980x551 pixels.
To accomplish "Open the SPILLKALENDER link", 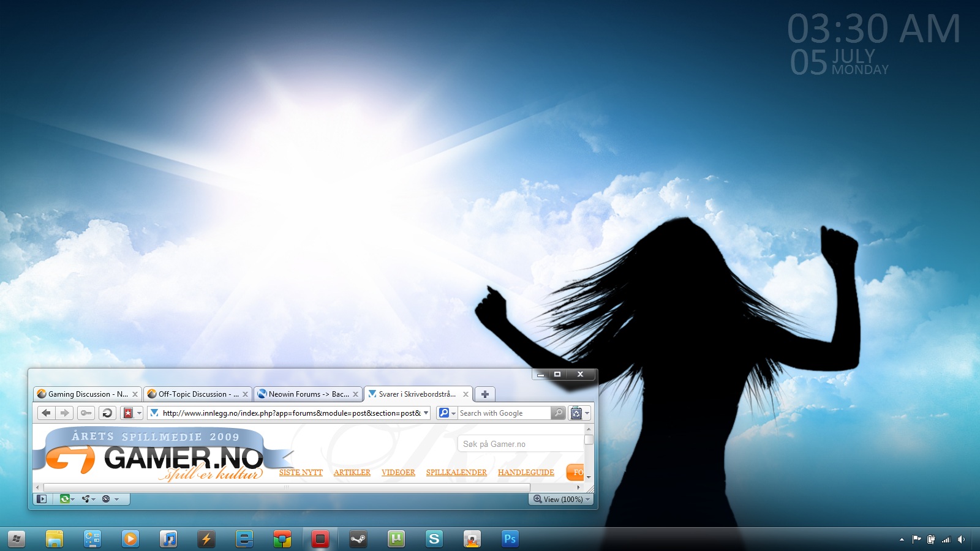I will (x=456, y=473).
